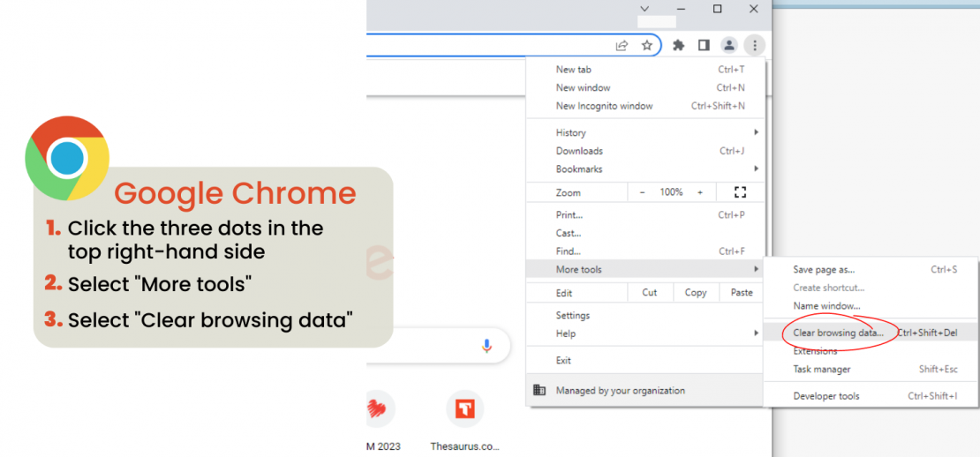The width and height of the screenshot is (980, 457).
Task: Bookmark this page with the star icon
Action: pyautogui.click(x=647, y=45)
